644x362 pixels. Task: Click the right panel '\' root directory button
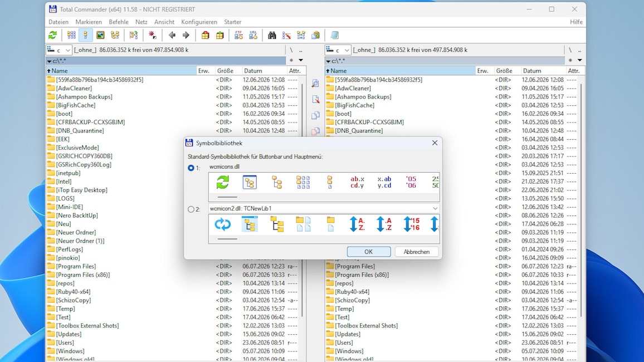(x=570, y=50)
